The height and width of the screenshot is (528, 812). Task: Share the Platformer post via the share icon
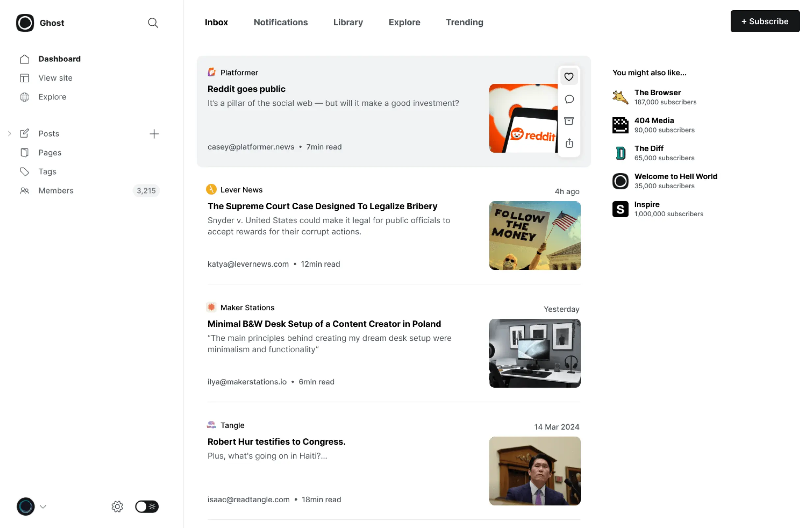tap(569, 143)
